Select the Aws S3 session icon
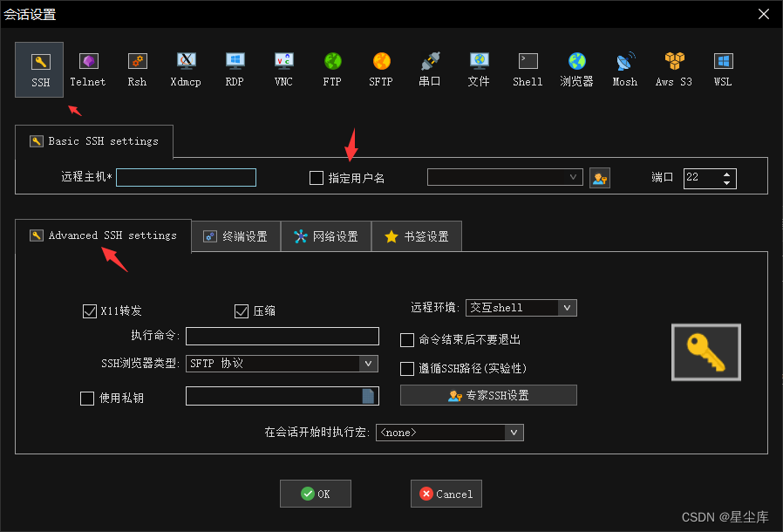This screenshot has width=783, height=532. [673, 70]
